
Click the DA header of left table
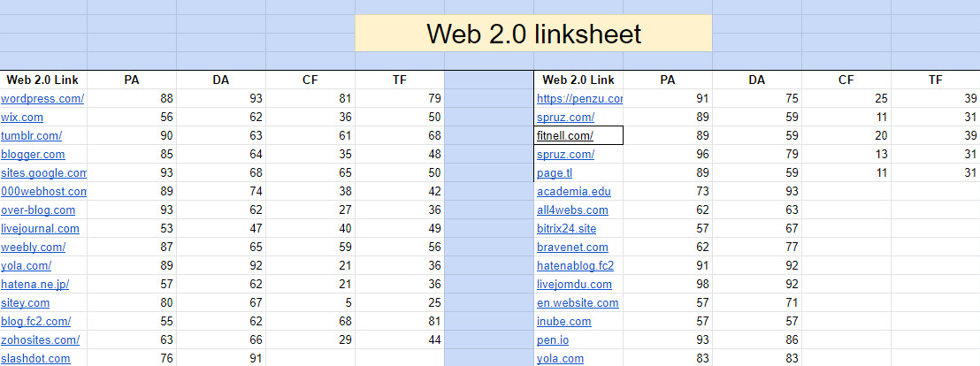[x=220, y=80]
